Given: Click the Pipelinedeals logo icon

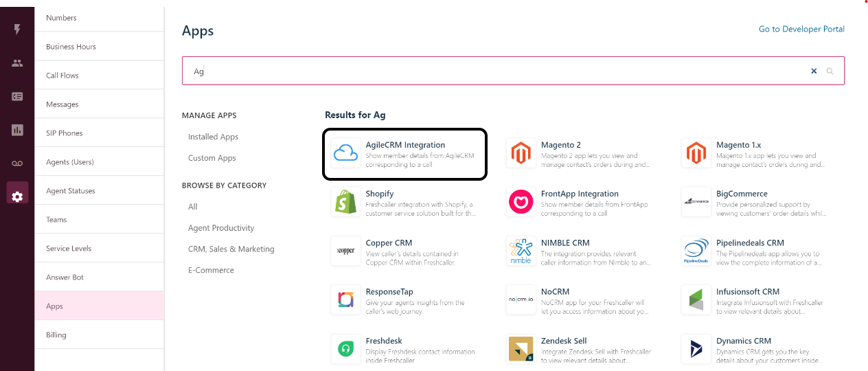Looking at the screenshot, I should tap(696, 251).
